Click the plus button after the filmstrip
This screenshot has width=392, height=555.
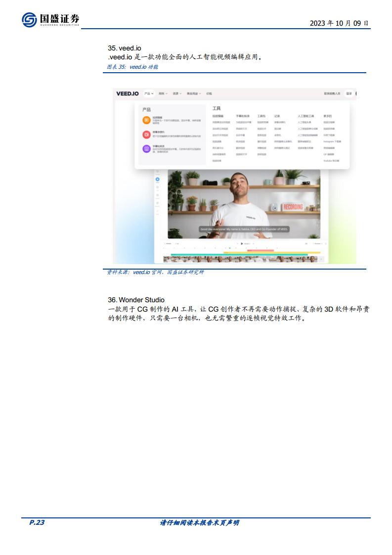[321, 260]
